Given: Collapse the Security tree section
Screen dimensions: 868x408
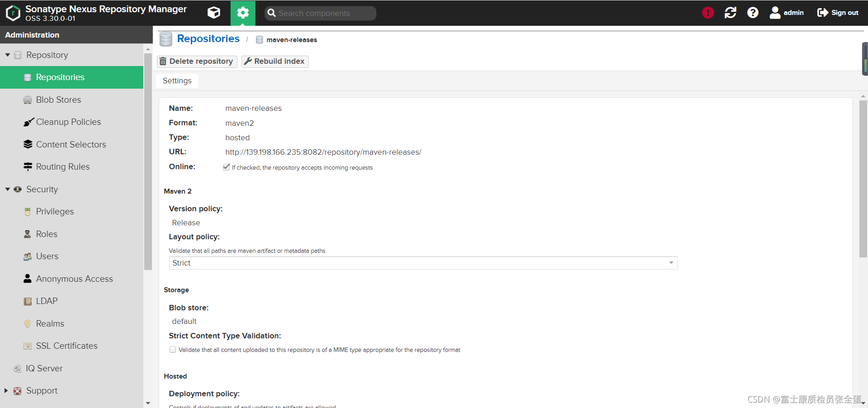Looking at the screenshot, I should click(7, 189).
